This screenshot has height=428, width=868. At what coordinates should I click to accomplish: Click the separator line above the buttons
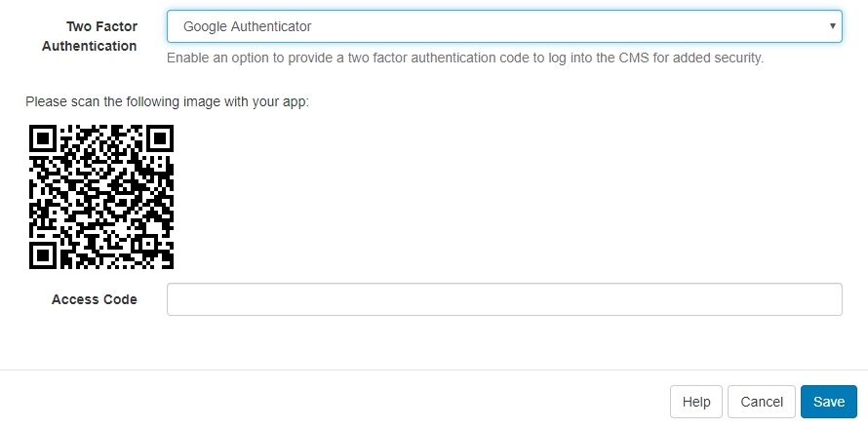pyautogui.click(x=434, y=370)
